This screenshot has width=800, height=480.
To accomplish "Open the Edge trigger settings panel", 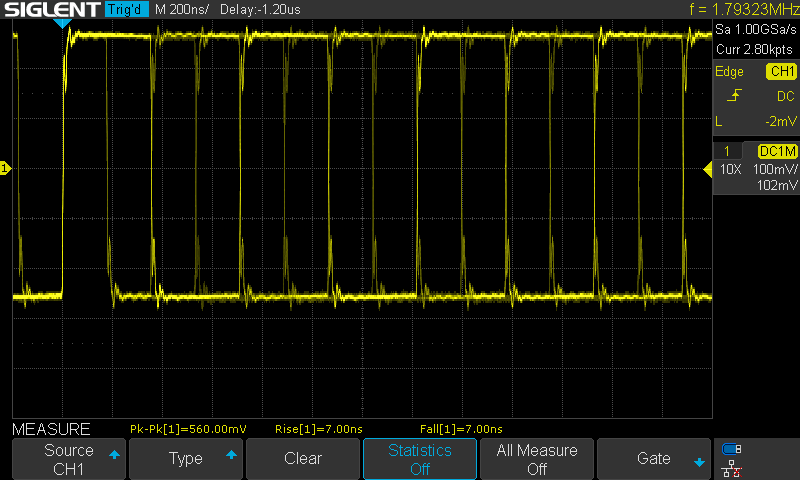I will click(x=730, y=72).
